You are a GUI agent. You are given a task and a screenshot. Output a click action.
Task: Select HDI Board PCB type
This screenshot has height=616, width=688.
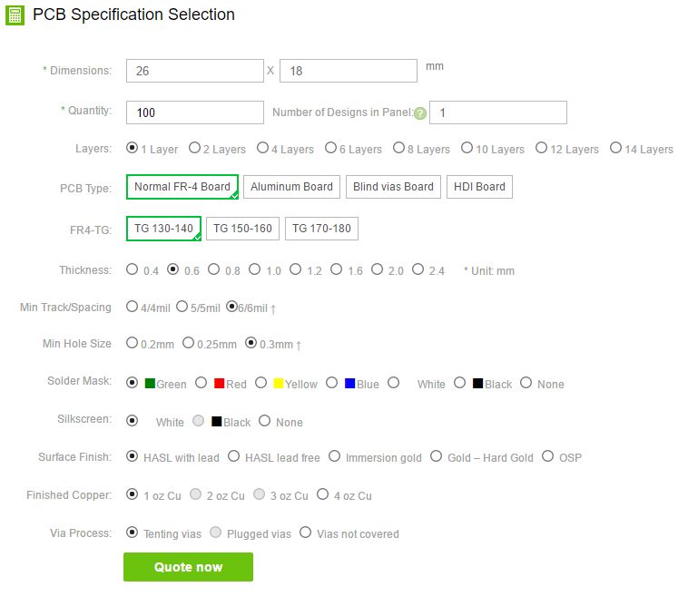pyautogui.click(x=478, y=187)
